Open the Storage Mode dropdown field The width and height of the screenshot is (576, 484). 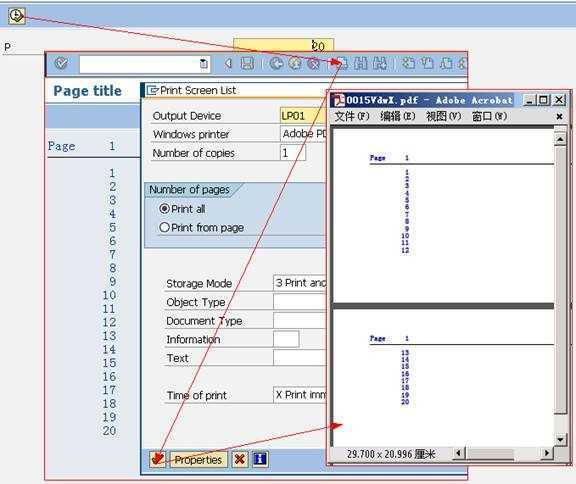click(299, 283)
